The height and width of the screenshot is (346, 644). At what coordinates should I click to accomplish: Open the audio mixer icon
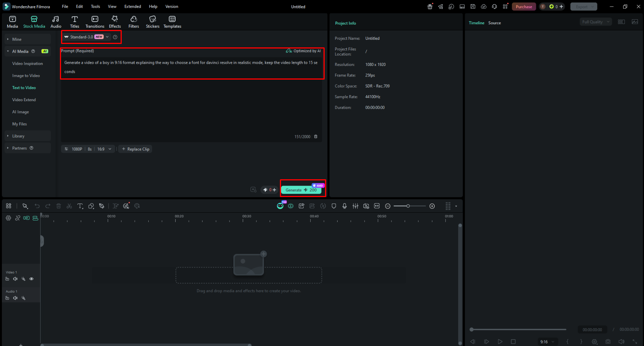click(355, 206)
